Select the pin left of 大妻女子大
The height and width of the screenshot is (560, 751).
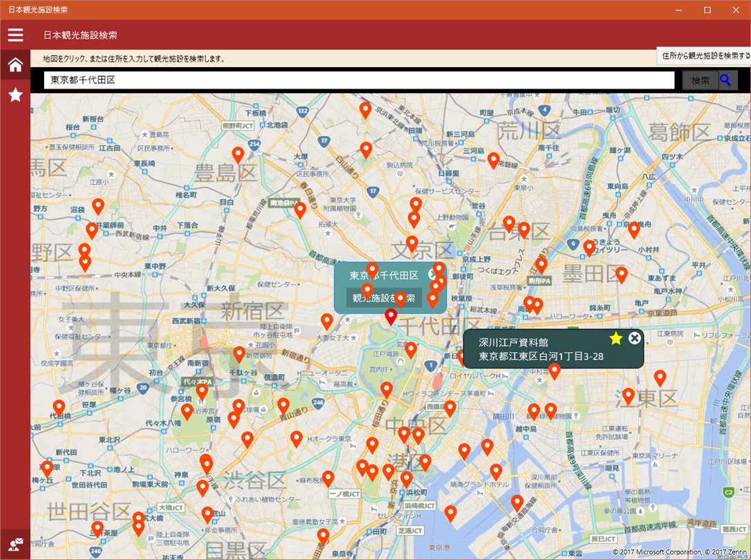pyautogui.click(x=326, y=321)
